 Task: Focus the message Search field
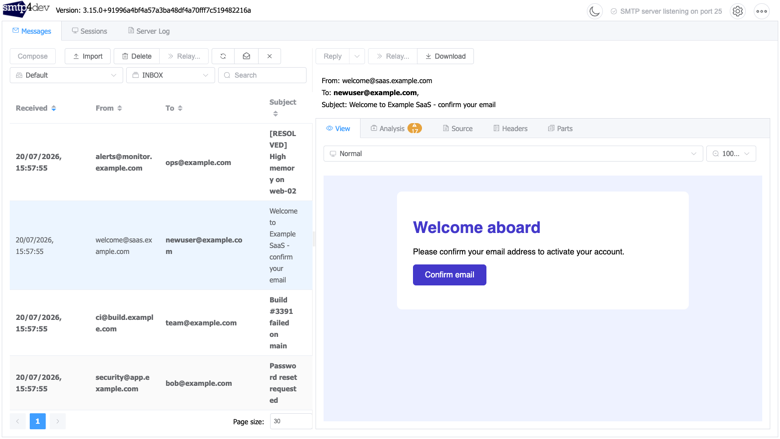pos(262,75)
